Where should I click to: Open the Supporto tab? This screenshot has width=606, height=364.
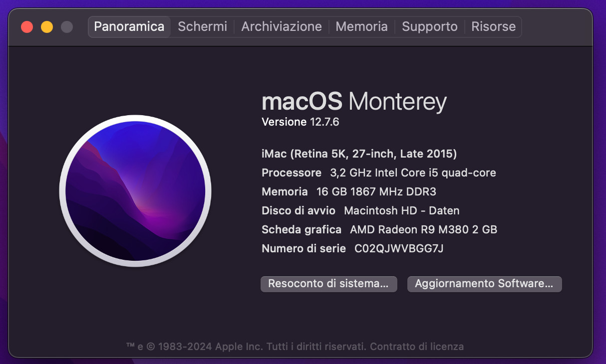[x=430, y=26]
